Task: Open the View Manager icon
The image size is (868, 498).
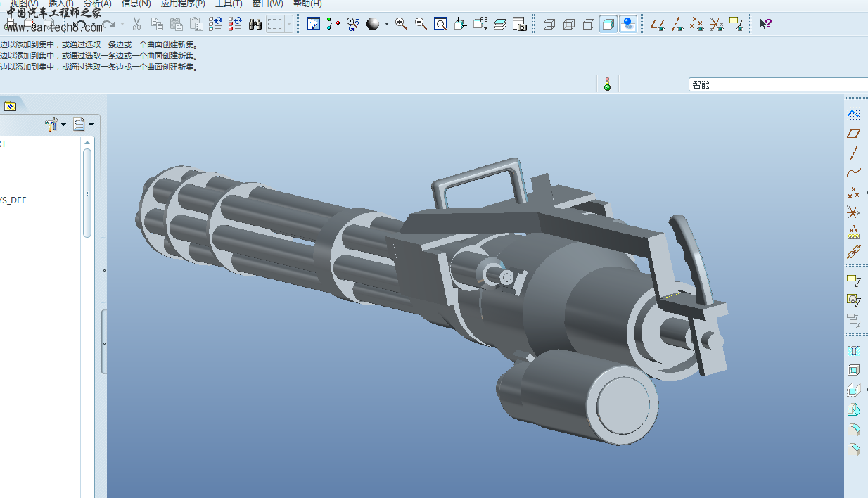Action: [520, 24]
